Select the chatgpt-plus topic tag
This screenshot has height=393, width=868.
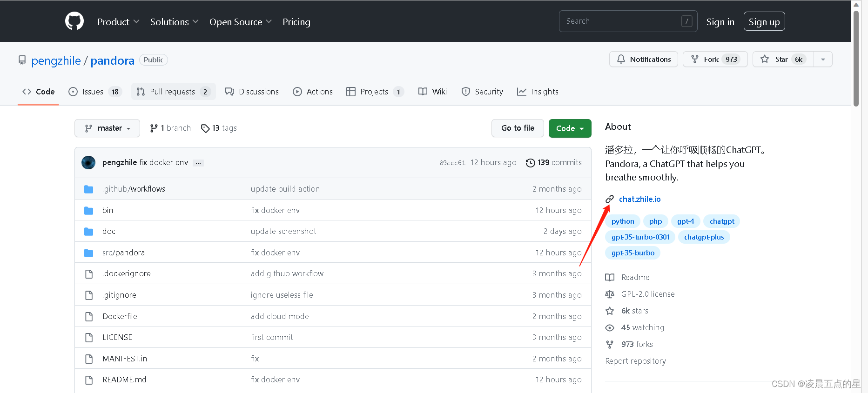click(704, 237)
